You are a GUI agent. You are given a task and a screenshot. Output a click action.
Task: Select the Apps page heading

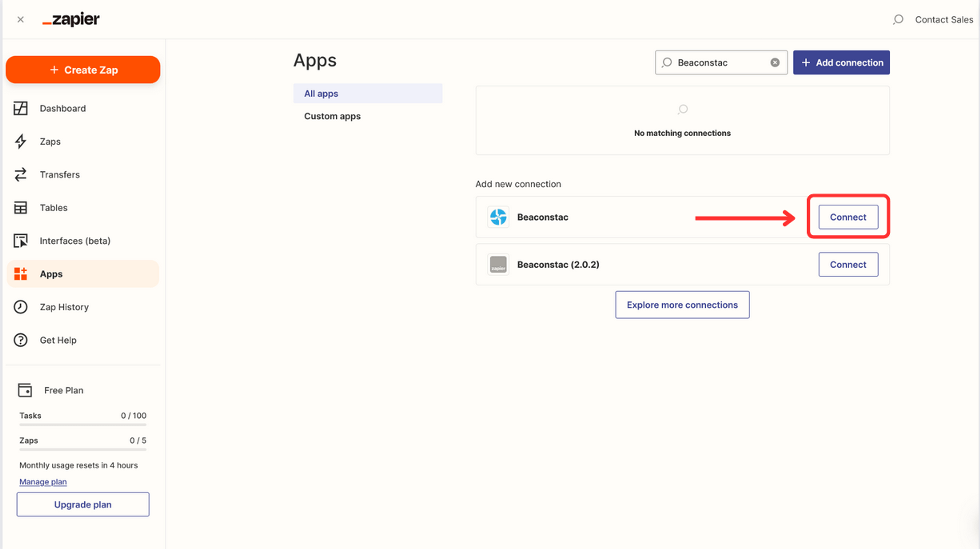(315, 60)
